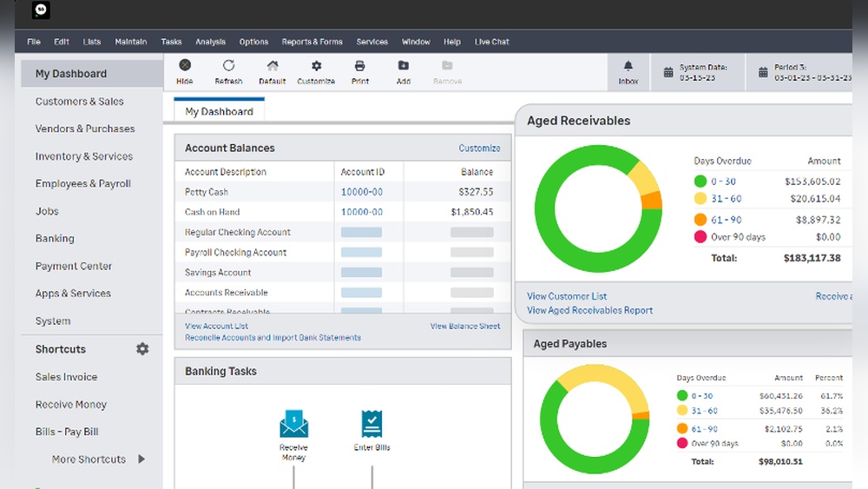Open the Tasks menu

click(171, 42)
